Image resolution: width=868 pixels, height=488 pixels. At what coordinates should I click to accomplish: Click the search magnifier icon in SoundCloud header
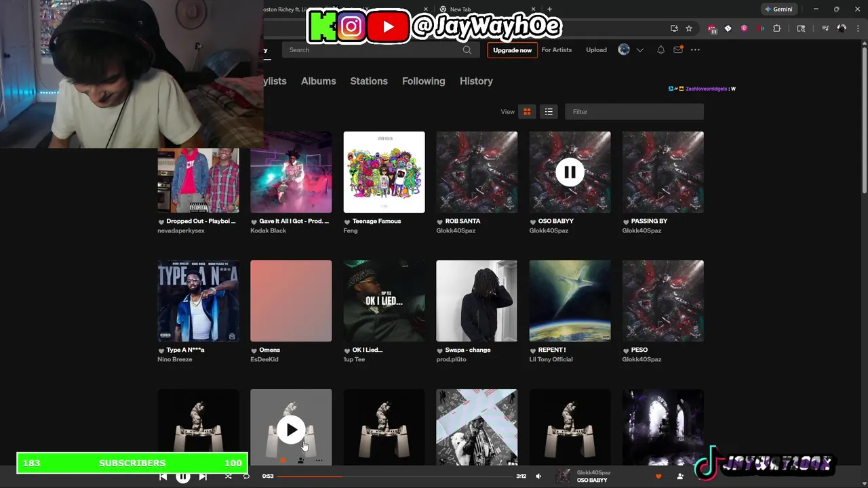pos(467,49)
